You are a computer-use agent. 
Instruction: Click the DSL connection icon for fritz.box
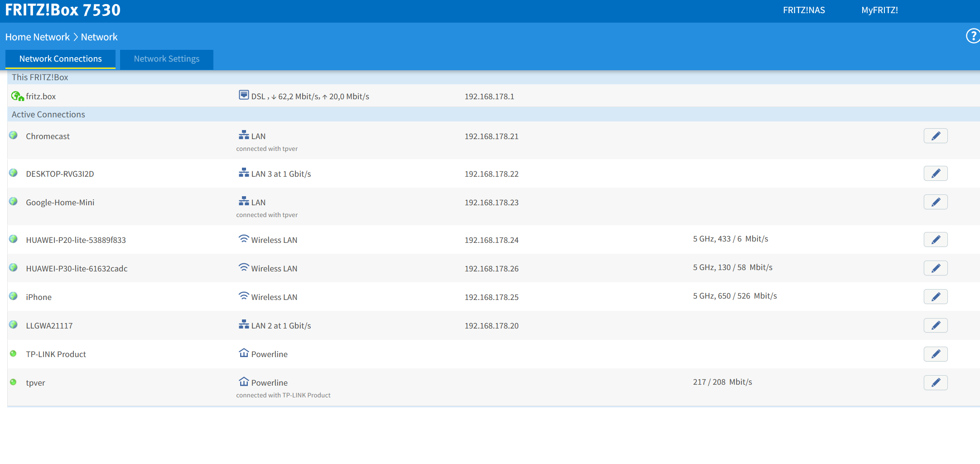[244, 95]
